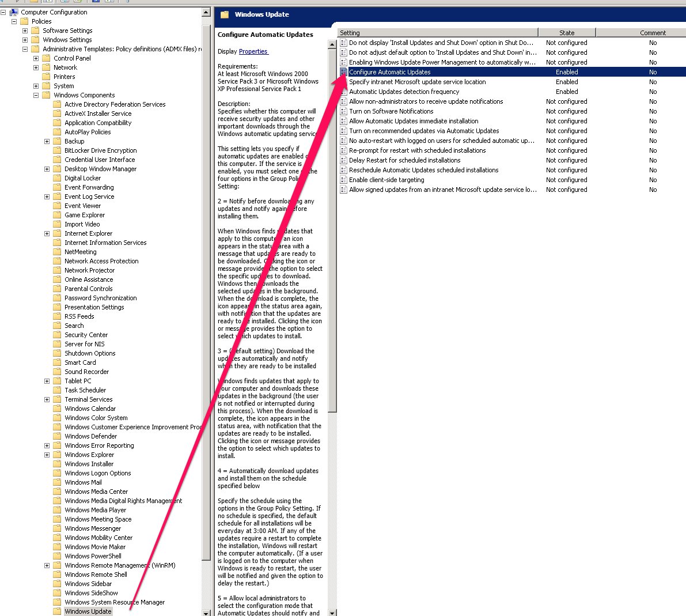Click the BitLocker Drive Encryption folder icon
Image resolution: width=686 pixels, height=616 pixels.
(x=58, y=150)
